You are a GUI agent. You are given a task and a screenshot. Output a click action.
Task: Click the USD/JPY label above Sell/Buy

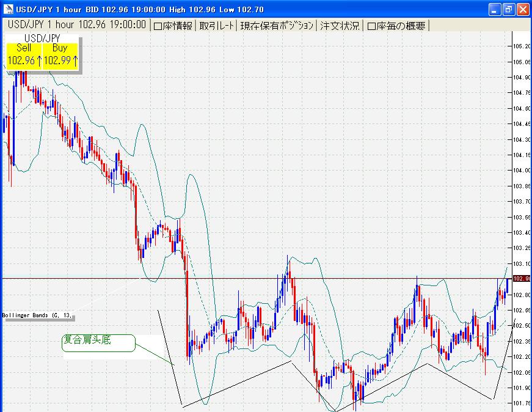(42, 38)
